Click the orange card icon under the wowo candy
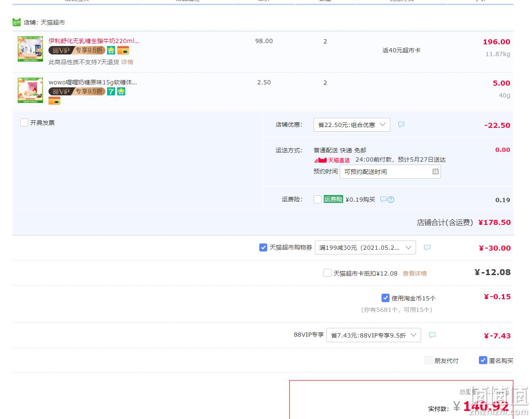Viewport: 532px width, 419px height. click(x=54, y=101)
